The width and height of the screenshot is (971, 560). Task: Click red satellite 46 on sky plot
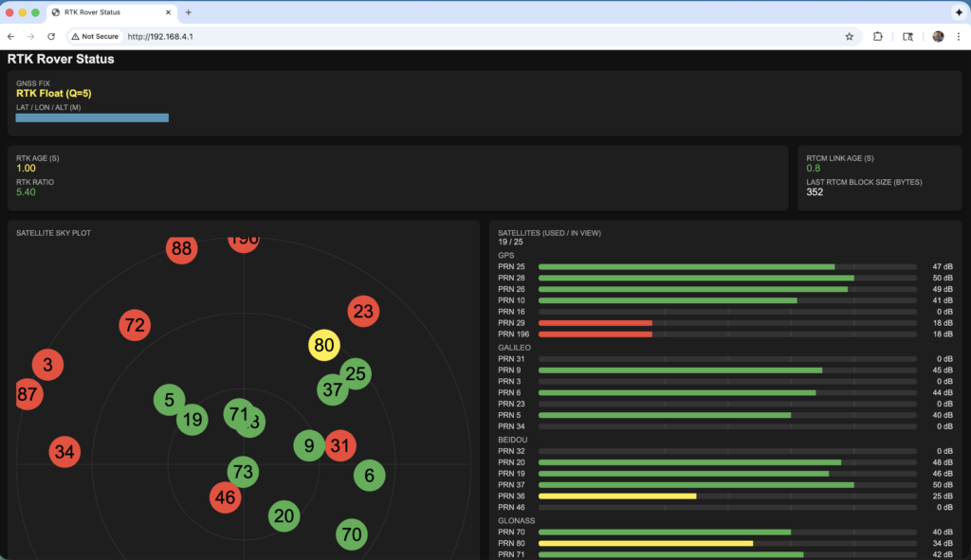[225, 497]
